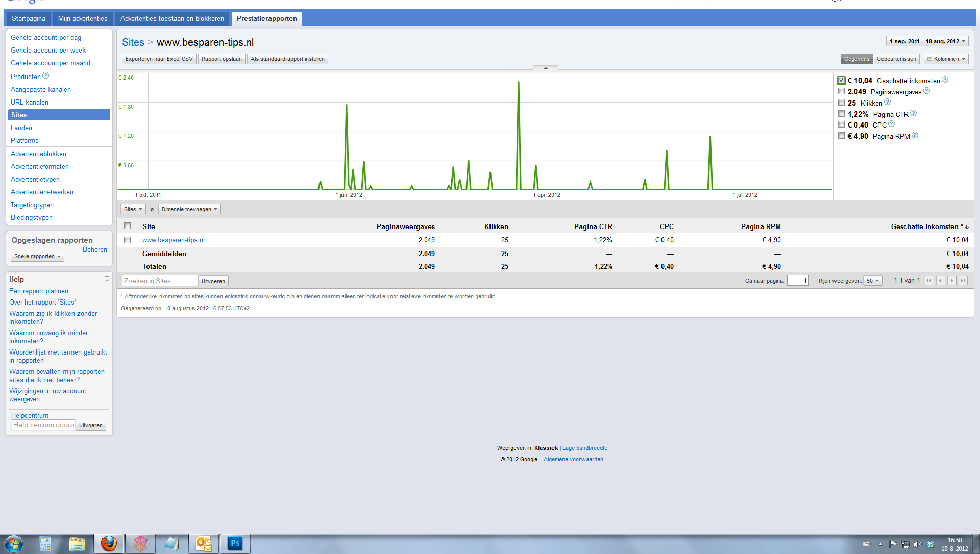980x554 pixels.
Task: Open Notepad from the taskbar
Action: click(x=172, y=544)
